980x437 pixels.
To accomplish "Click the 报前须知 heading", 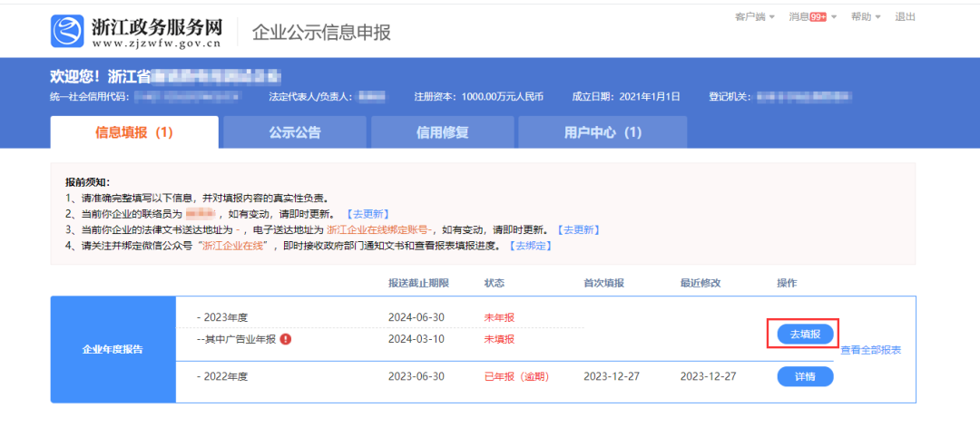I will 87,182.
